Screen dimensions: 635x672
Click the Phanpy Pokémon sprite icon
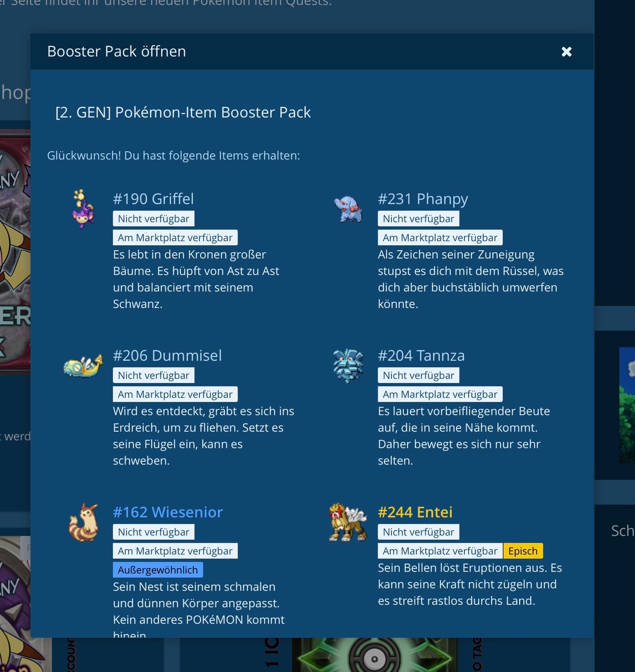[348, 208]
